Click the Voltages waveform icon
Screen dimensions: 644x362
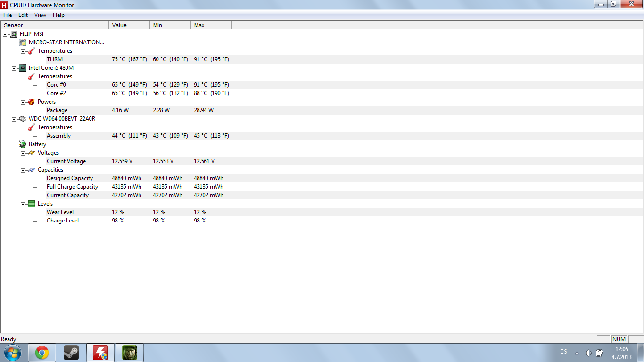[32, 153]
